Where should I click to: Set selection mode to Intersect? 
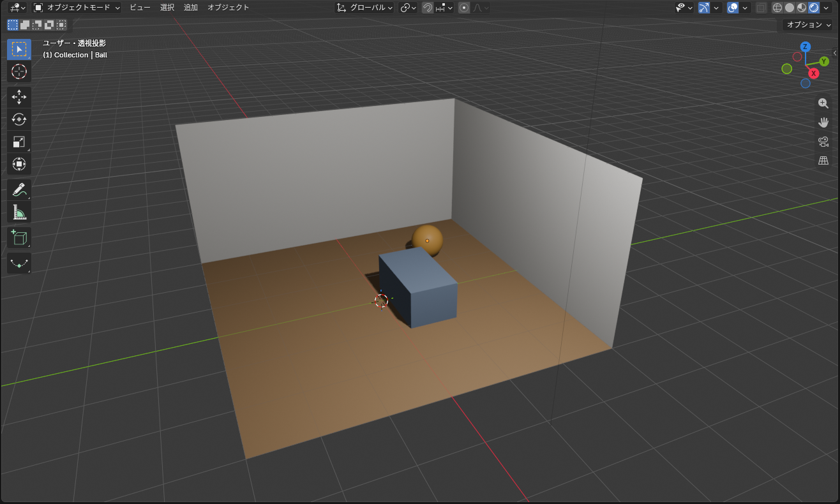[61, 25]
